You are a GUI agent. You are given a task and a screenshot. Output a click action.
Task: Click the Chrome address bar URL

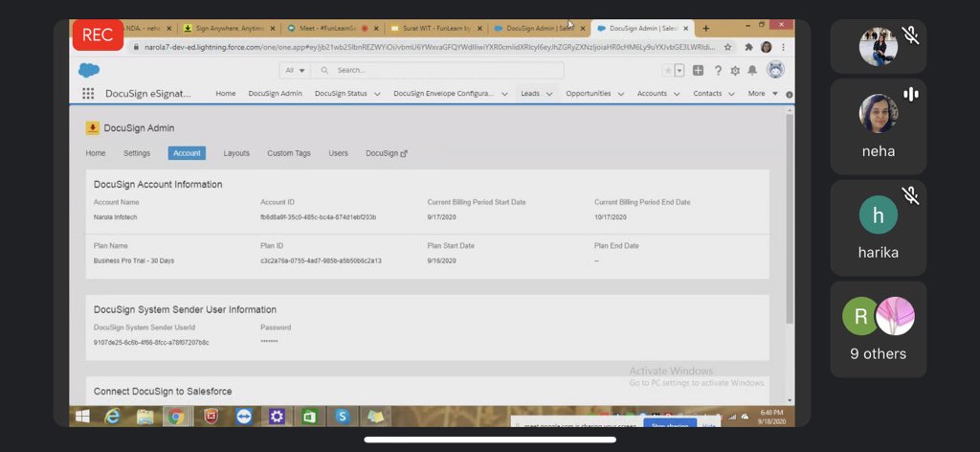[430, 47]
